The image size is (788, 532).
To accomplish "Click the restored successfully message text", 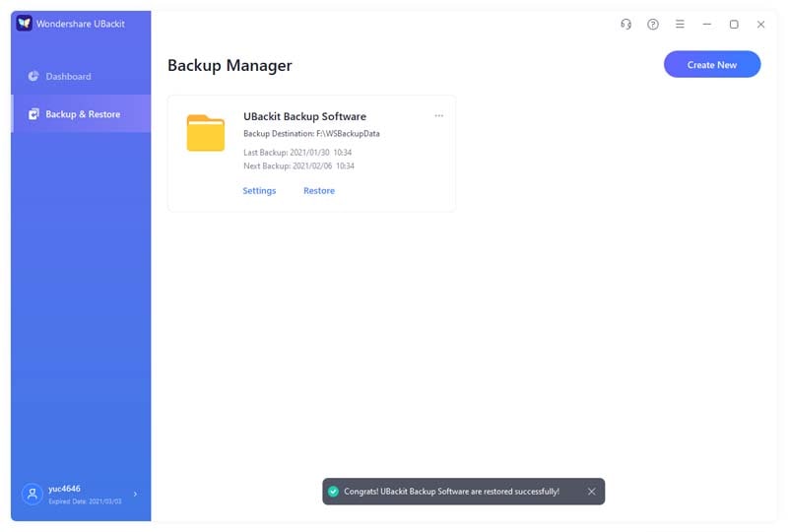I will tap(451, 492).
